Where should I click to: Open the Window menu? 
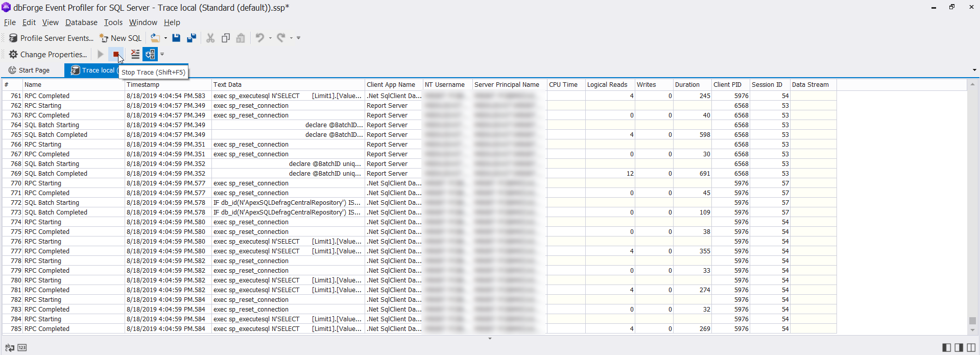click(x=143, y=22)
